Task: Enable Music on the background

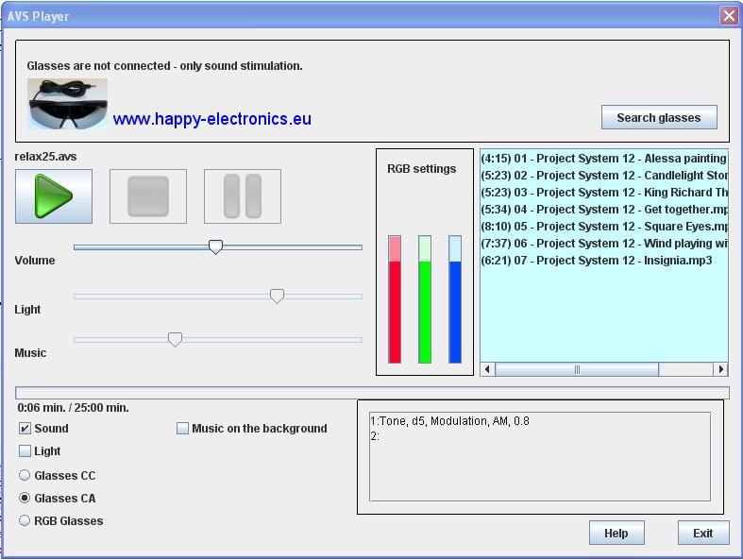Action: [x=183, y=429]
